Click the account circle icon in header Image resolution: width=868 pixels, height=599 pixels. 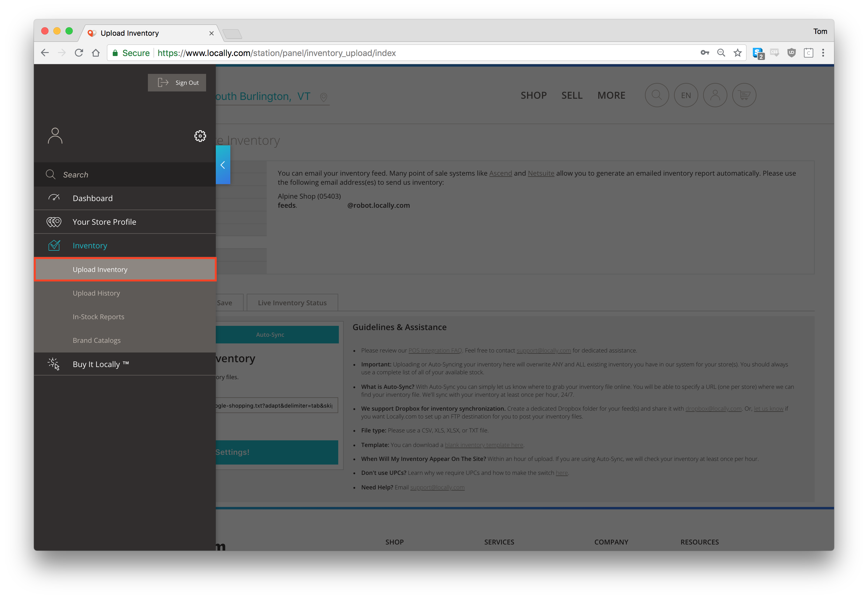[x=715, y=95]
